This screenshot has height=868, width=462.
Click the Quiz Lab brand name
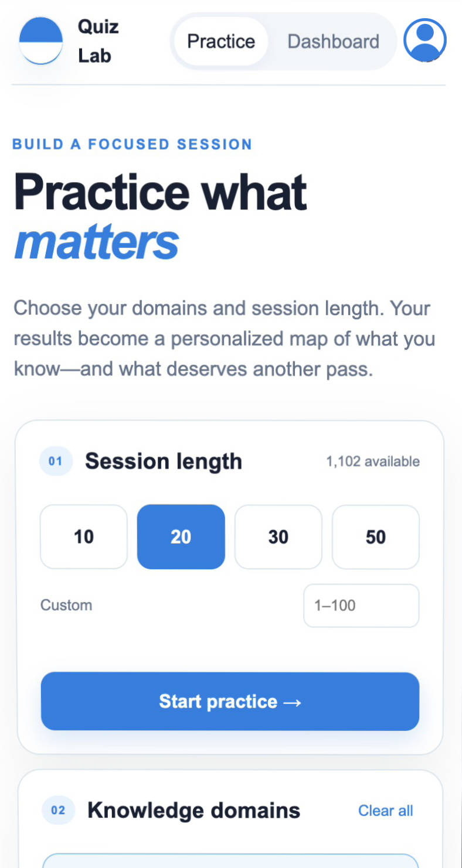pyautogui.click(x=98, y=42)
